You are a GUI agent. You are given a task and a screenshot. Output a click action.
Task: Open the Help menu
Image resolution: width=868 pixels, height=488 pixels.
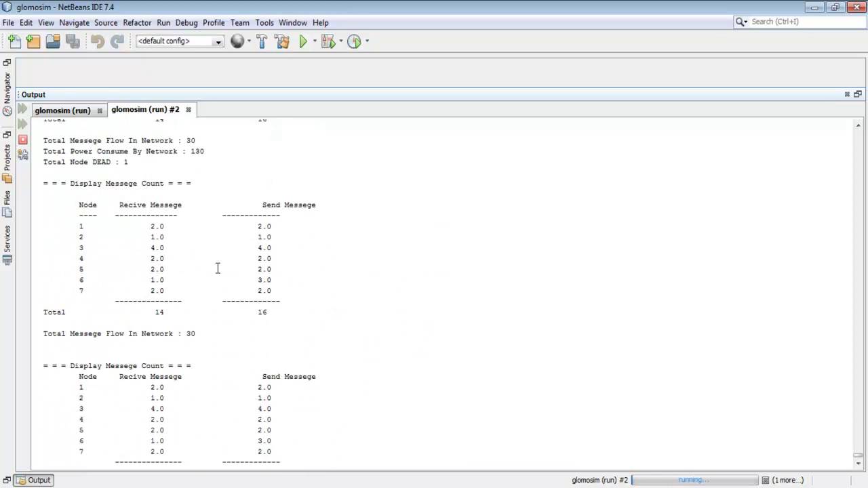(x=321, y=22)
